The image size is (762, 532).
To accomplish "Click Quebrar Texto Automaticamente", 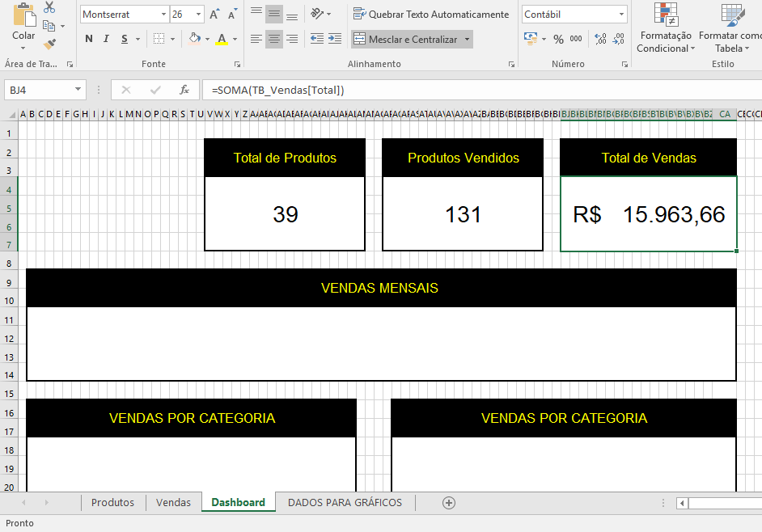I will (431, 14).
